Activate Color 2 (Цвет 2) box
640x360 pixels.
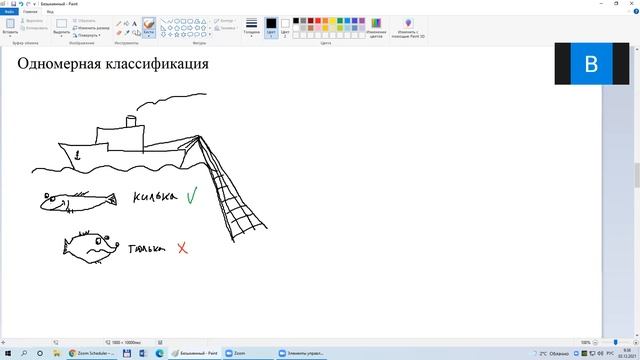pyautogui.click(x=285, y=27)
